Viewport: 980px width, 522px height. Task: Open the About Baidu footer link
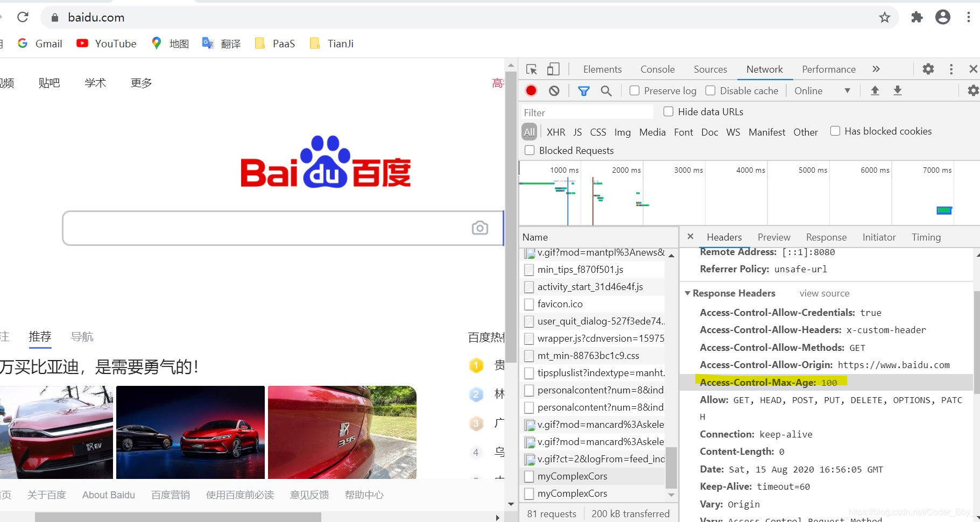coord(109,495)
